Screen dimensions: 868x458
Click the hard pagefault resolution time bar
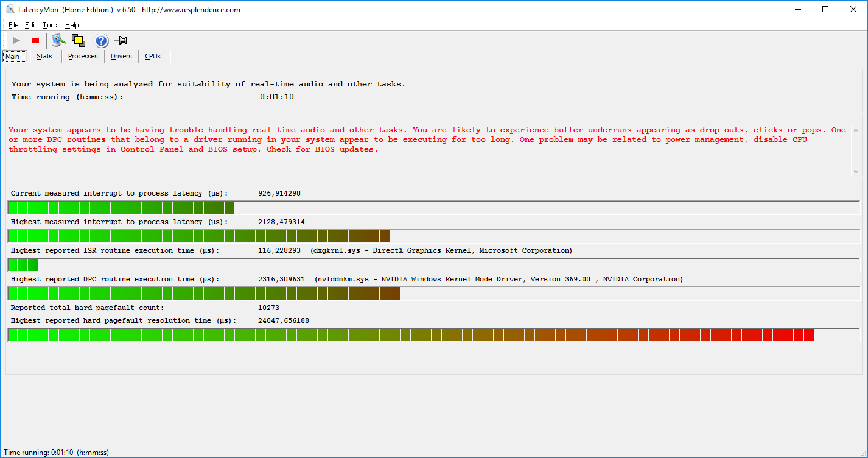[x=433, y=334]
